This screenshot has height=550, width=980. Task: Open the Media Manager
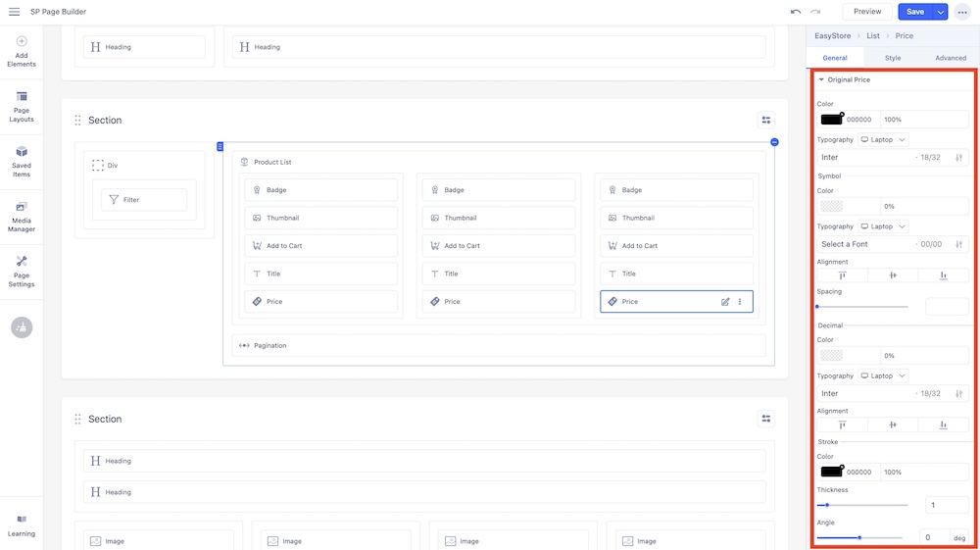22,217
